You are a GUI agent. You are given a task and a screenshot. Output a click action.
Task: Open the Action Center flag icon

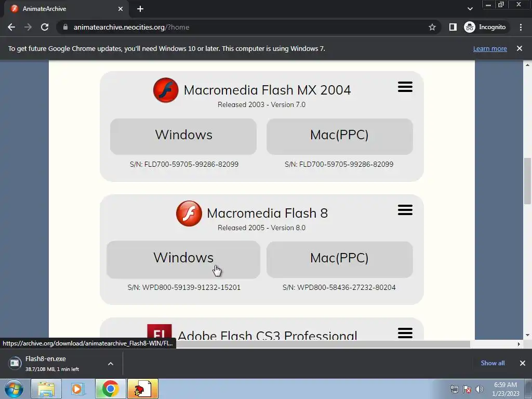coord(467,389)
